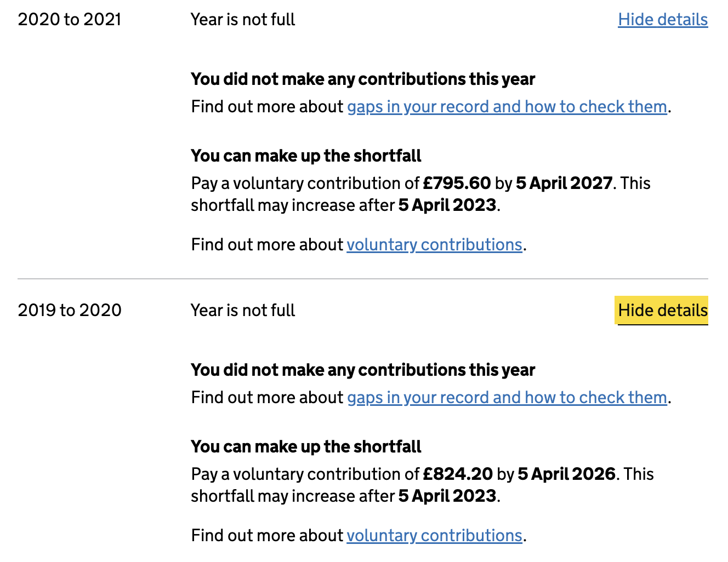Select 'Year is not full' status for 2020 to 2021
728x562 pixels.
coord(243,20)
